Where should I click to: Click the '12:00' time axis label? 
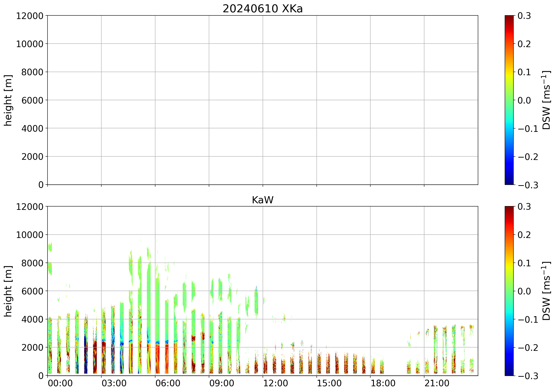(x=275, y=383)
